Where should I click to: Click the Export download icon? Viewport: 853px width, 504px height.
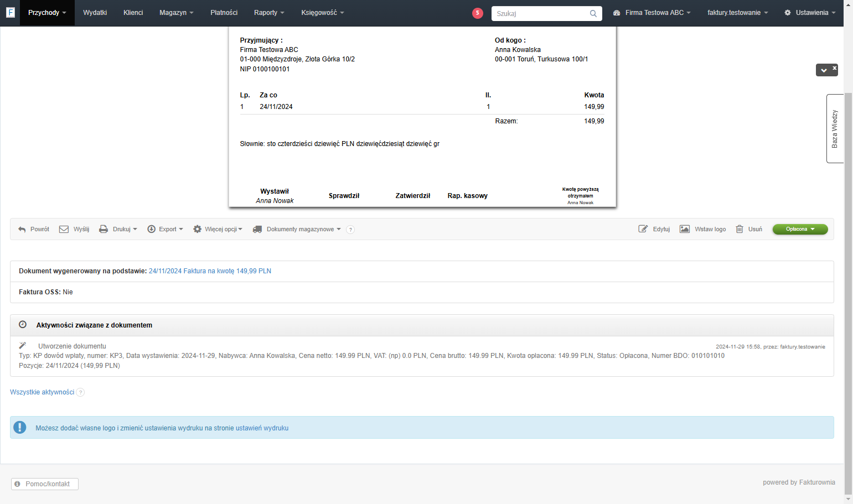[x=151, y=229]
